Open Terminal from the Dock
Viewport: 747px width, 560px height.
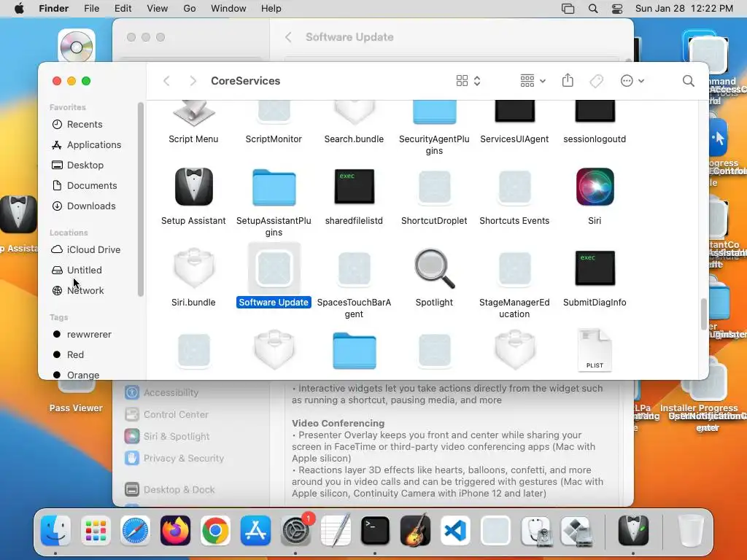point(375,531)
